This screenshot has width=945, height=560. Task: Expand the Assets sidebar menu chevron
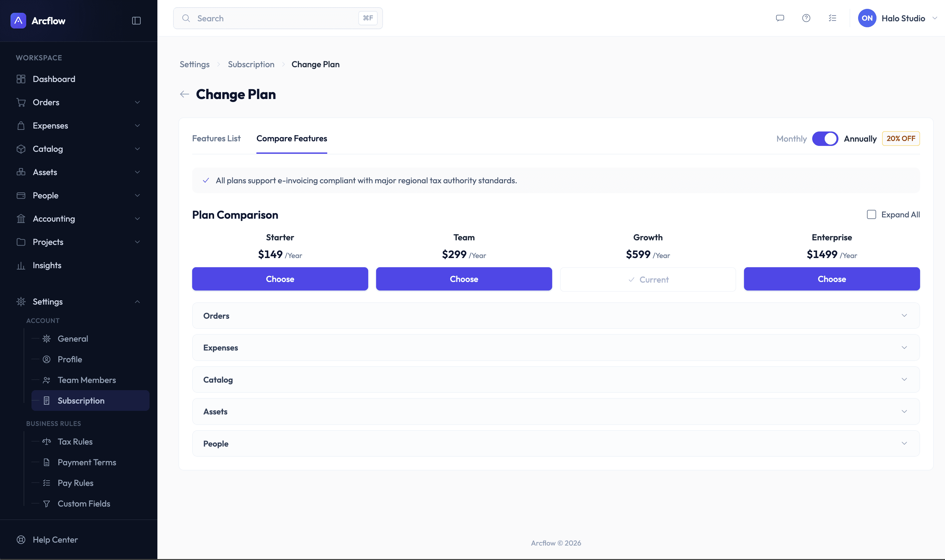click(137, 172)
